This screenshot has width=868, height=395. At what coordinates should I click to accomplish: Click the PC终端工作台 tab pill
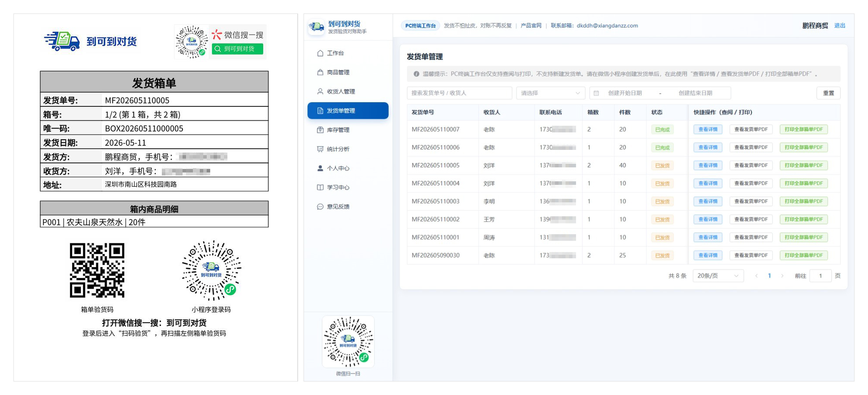(421, 26)
